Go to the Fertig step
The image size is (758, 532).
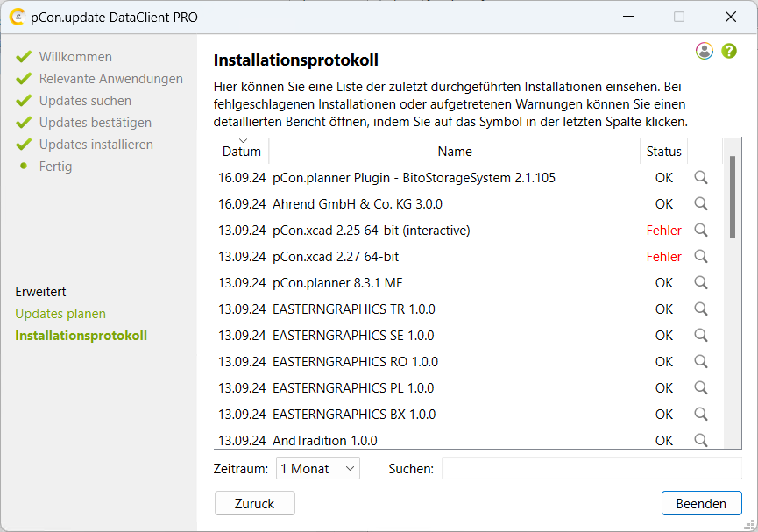55,167
